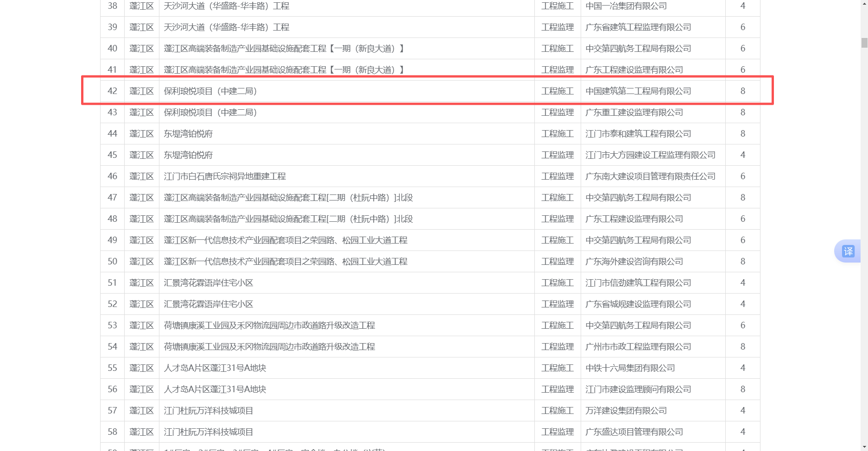This screenshot has width=868, height=451.
Task: Select company 中铁十六局集团有限公司
Action: point(630,368)
